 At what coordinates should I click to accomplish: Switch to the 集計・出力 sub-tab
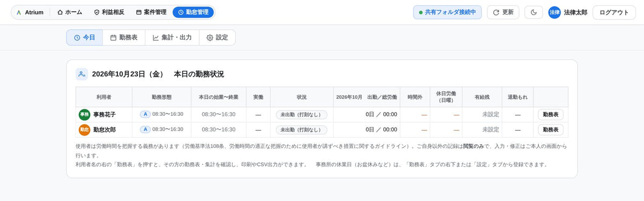tap(172, 38)
